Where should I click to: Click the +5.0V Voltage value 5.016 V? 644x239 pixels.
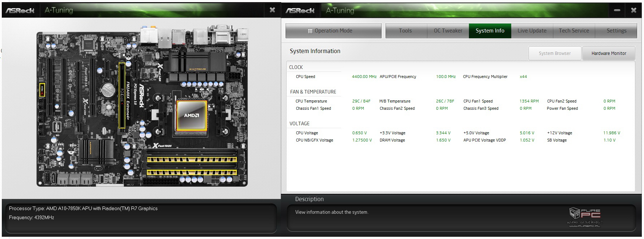coord(527,133)
